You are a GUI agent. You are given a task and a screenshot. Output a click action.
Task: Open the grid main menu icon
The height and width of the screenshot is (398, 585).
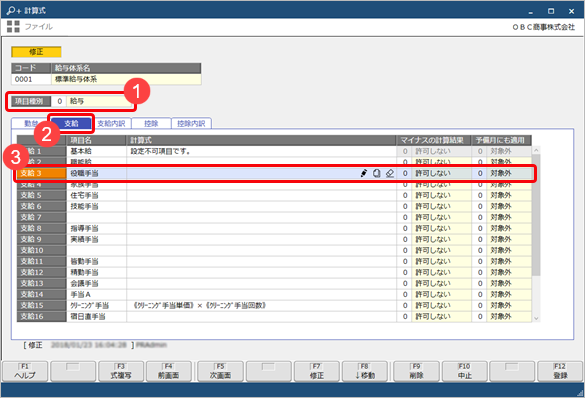pos(13,26)
